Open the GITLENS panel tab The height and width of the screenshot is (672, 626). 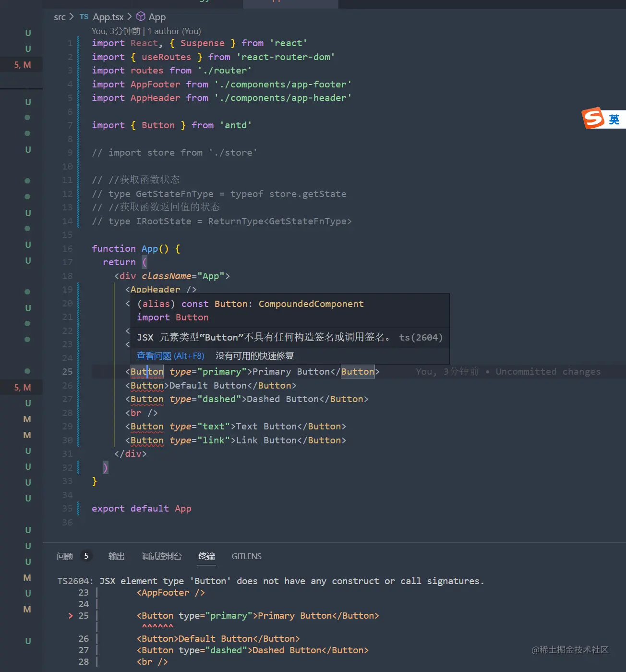247,556
